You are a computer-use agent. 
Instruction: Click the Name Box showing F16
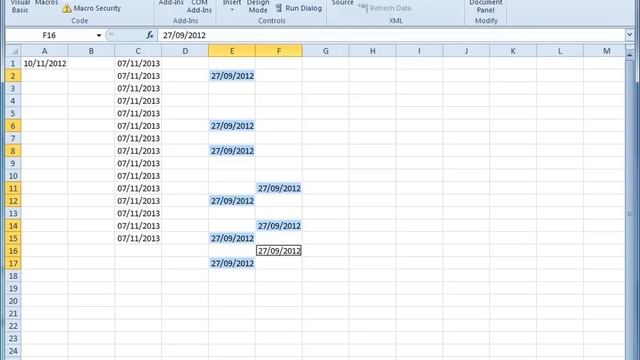pyautogui.click(x=50, y=36)
